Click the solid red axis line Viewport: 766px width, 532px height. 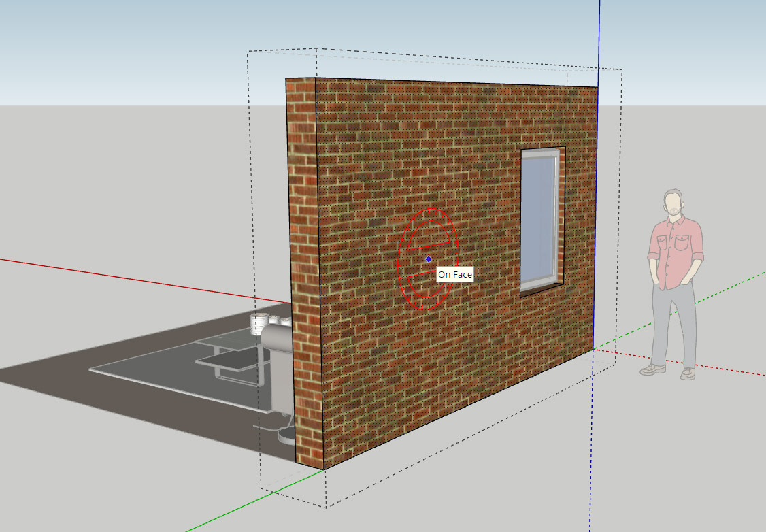tap(136, 279)
